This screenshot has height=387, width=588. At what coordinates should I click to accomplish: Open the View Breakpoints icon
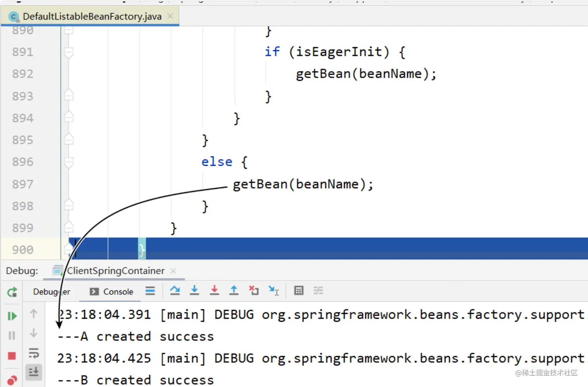[12, 380]
